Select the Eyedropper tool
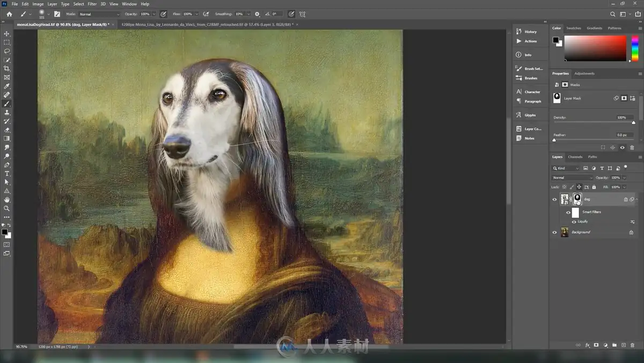The image size is (644, 363). tap(7, 86)
